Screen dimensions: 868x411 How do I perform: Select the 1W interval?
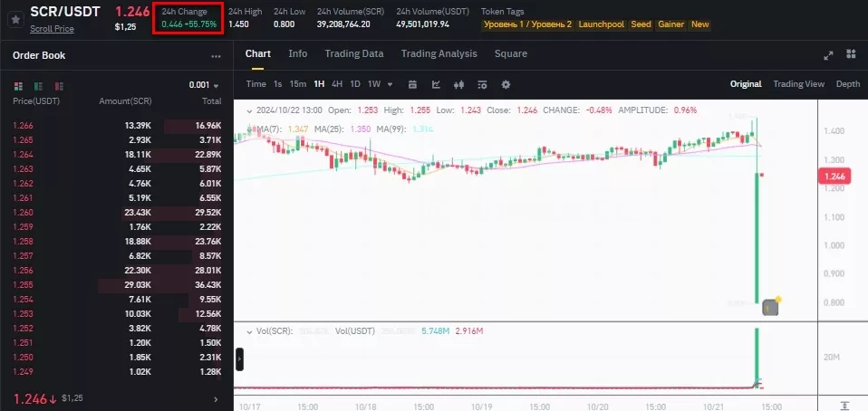click(x=374, y=84)
